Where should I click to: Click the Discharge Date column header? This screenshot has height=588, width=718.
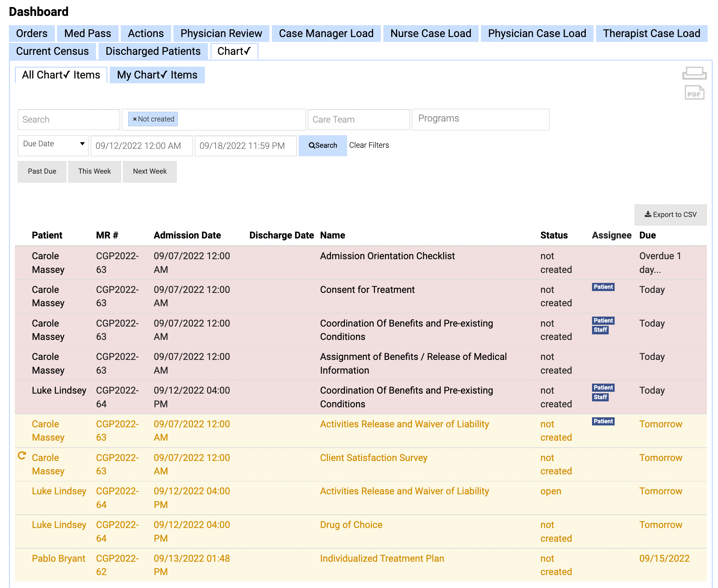click(x=282, y=235)
